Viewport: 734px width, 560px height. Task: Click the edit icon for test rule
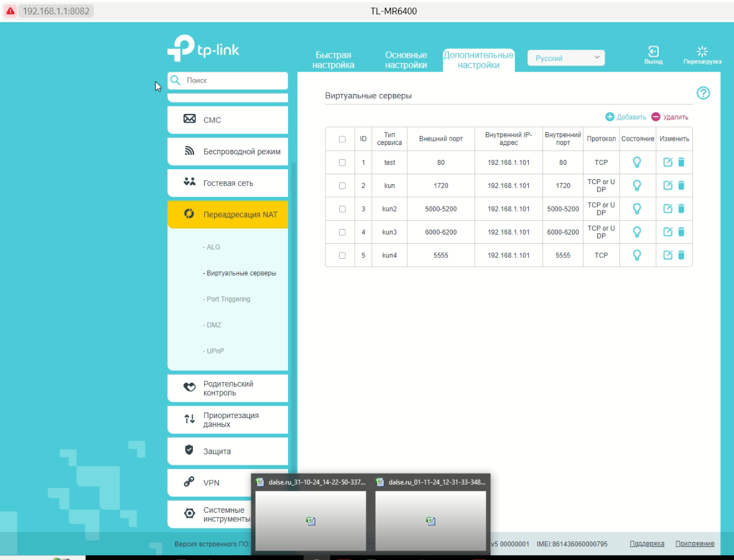click(x=668, y=162)
